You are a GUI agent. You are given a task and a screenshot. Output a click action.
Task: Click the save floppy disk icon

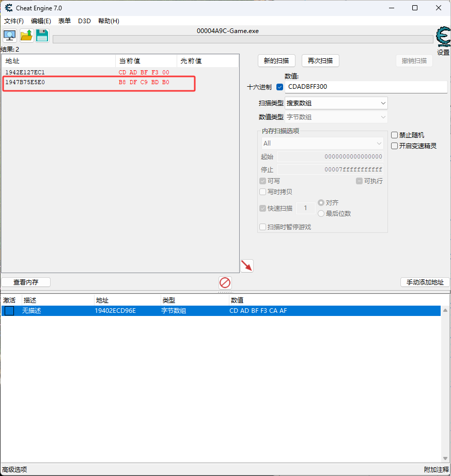pos(42,36)
